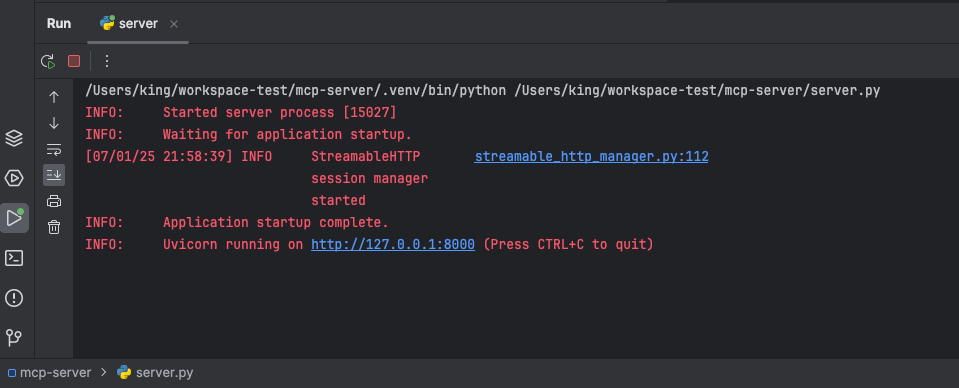
Task: Toggle the Run tool window sidebar icon
Action: [x=14, y=218]
